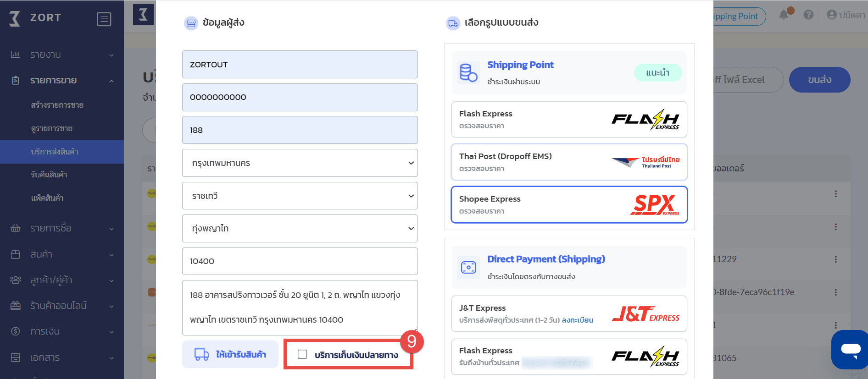
Task: Open the ราชเทวี district dropdown
Action: [x=300, y=196]
